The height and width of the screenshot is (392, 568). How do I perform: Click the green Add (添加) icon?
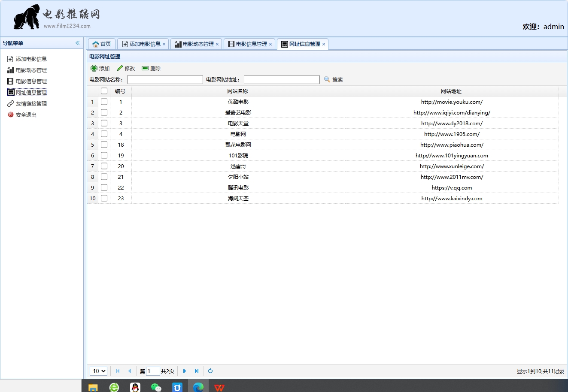[94, 68]
